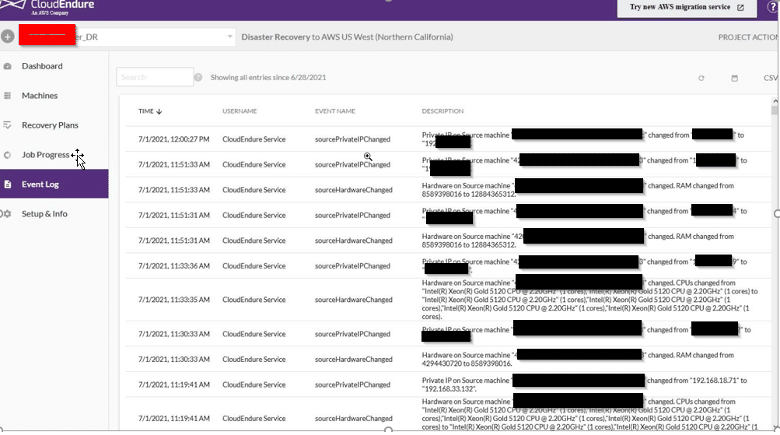
Task: Click the Recovery Plans sidebar icon
Action: point(7,125)
